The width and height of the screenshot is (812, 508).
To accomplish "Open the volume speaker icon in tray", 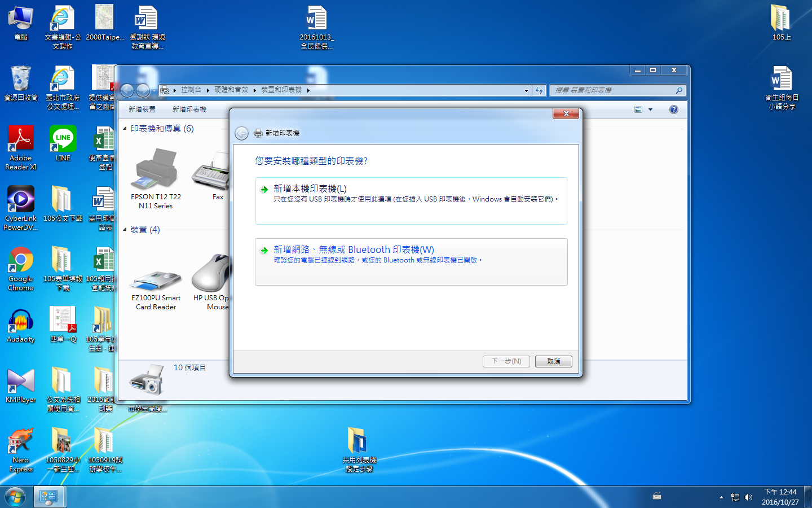I will coord(748,497).
